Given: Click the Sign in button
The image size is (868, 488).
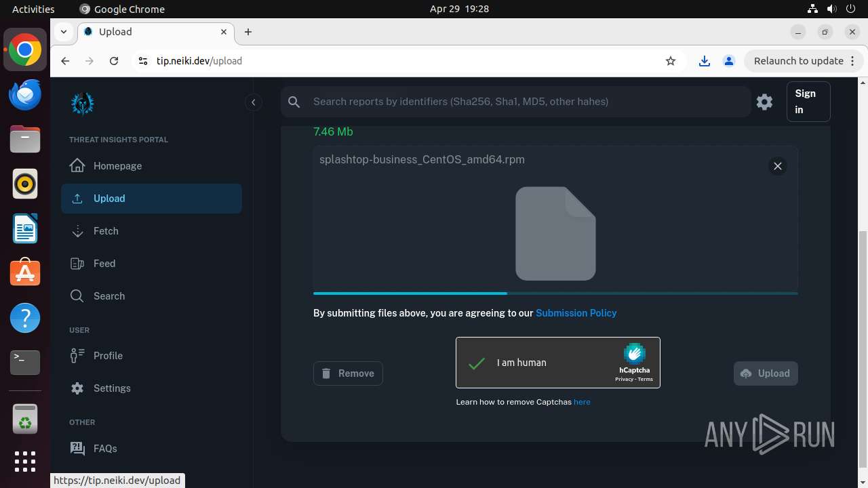Looking at the screenshot, I should [808, 102].
